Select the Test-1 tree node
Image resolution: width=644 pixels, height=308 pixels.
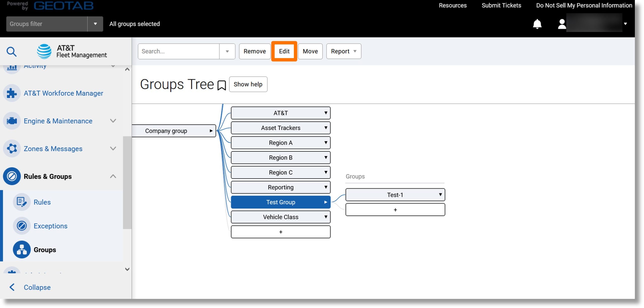coord(395,194)
